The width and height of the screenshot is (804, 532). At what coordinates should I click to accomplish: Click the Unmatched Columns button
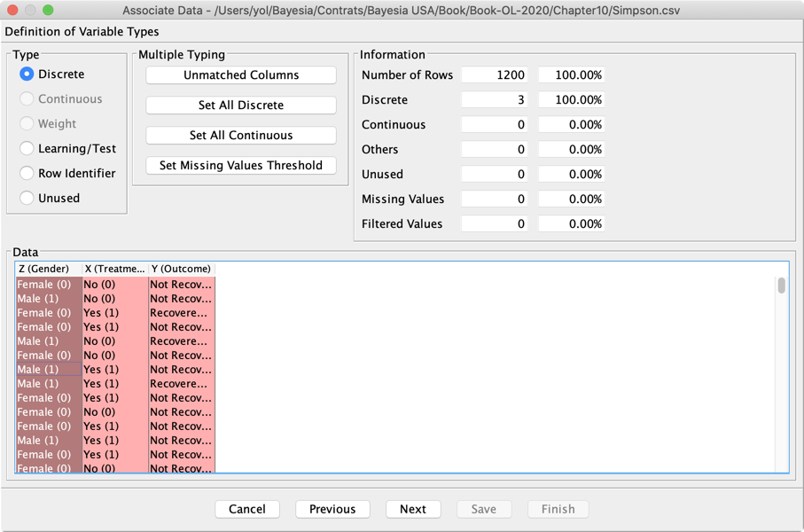[241, 75]
